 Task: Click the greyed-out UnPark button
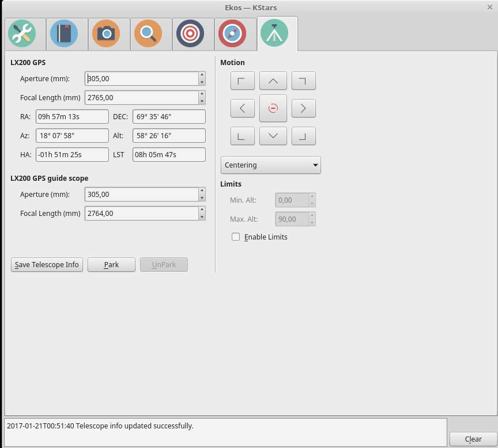pos(164,265)
